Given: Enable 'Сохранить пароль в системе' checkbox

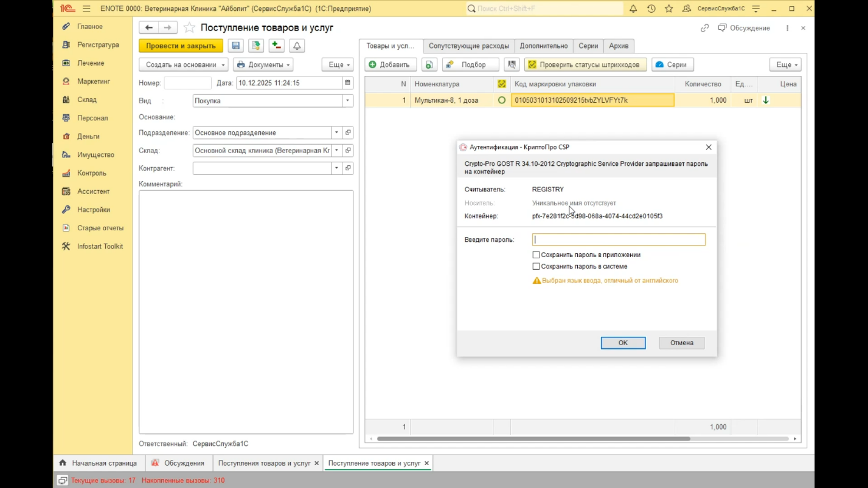Looking at the screenshot, I should coord(536,267).
